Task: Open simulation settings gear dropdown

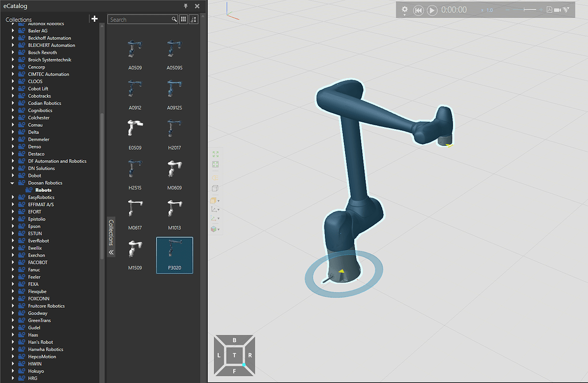Action: click(x=405, y=10)
